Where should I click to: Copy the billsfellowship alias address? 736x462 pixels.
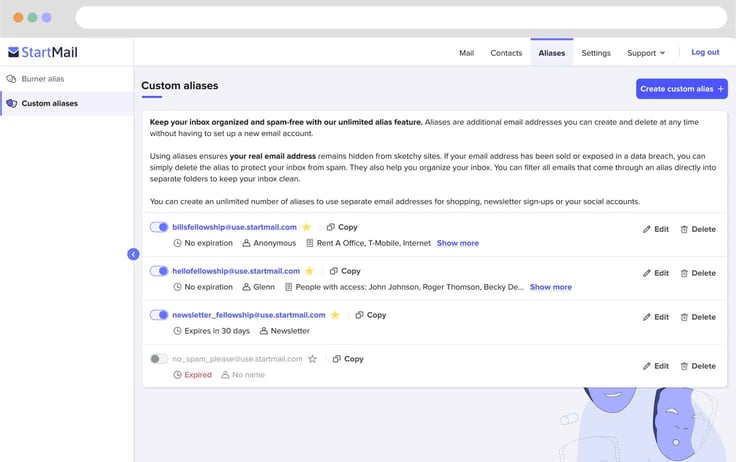tap(342, 227)
